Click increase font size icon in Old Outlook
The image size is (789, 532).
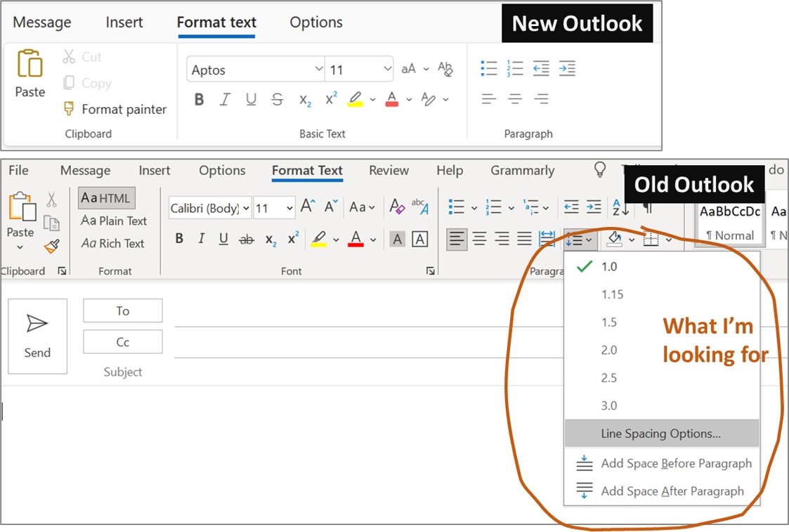(x=308, y=207)
